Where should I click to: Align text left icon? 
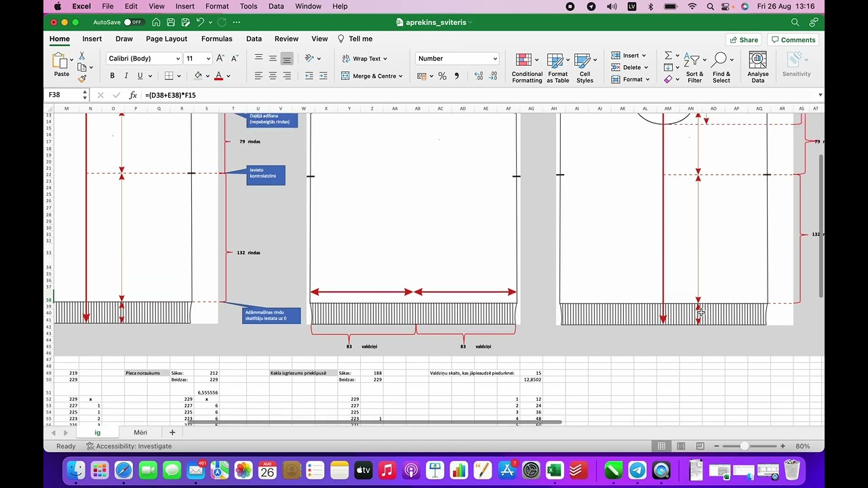click(x=258, y=76)
